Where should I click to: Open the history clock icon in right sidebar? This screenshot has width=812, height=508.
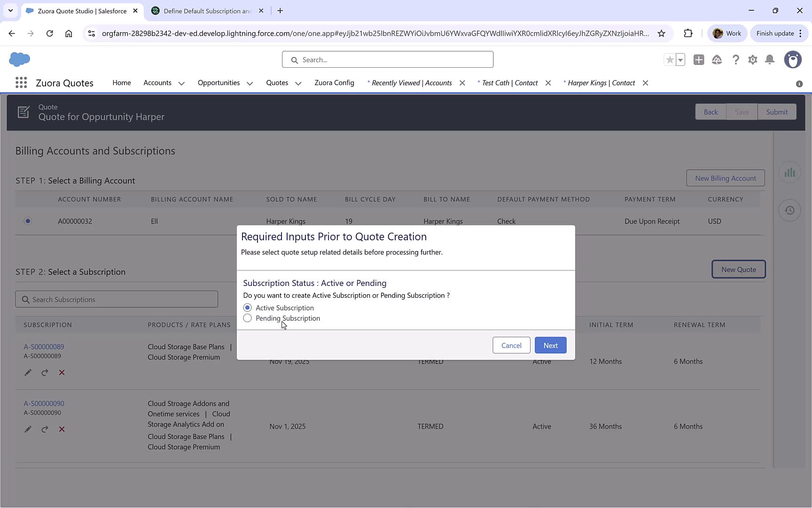coord(790,210)
